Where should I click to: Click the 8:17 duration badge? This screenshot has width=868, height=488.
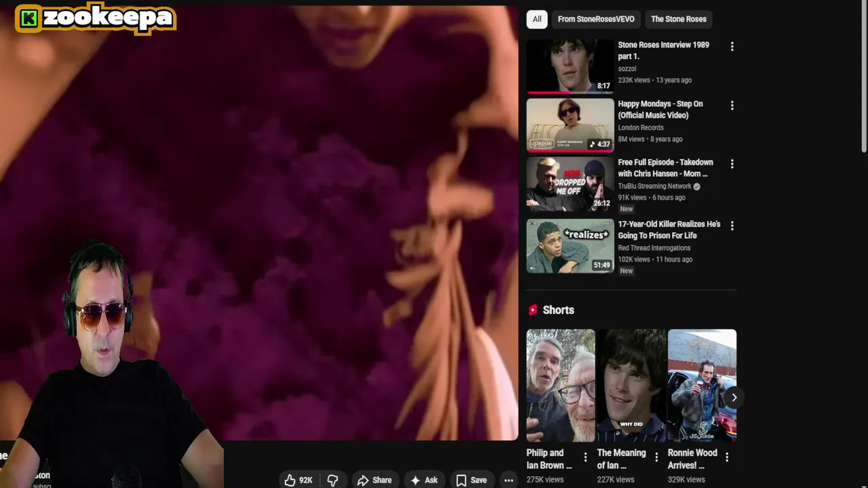tap(604, 86)
